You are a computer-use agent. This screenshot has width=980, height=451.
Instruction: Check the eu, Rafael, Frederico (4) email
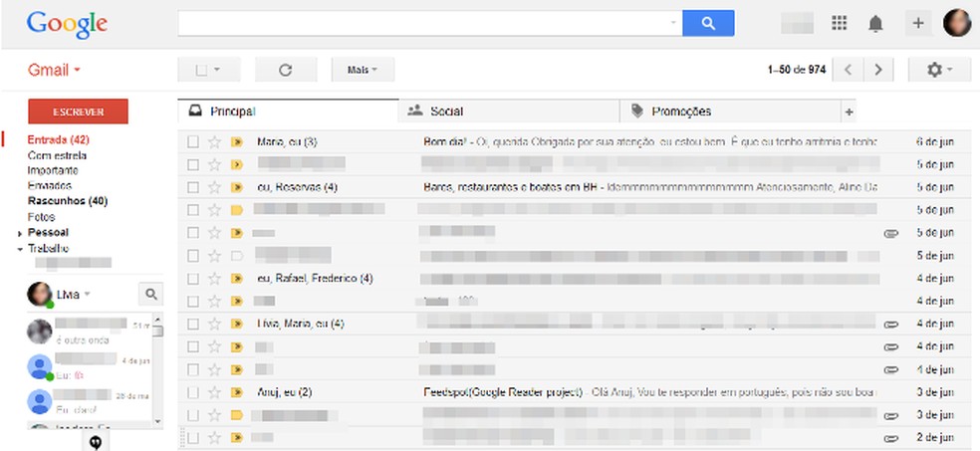pos(193,279)
